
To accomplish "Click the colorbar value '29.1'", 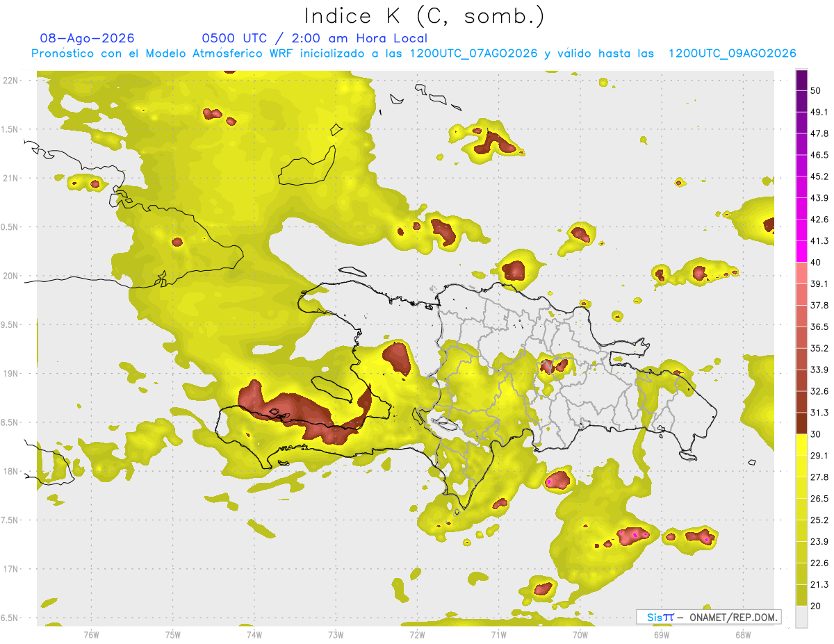I will [x=819, y=456].
